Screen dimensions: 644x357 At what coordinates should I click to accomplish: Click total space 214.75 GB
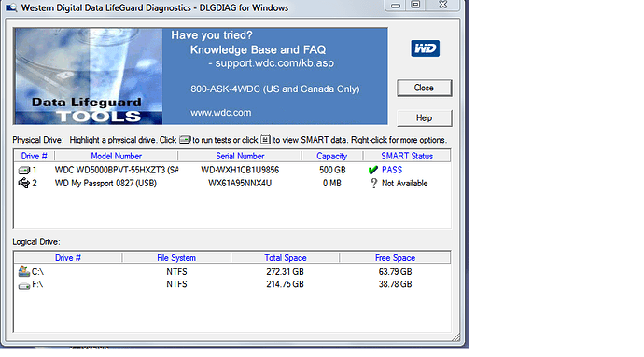coord(285,284)
